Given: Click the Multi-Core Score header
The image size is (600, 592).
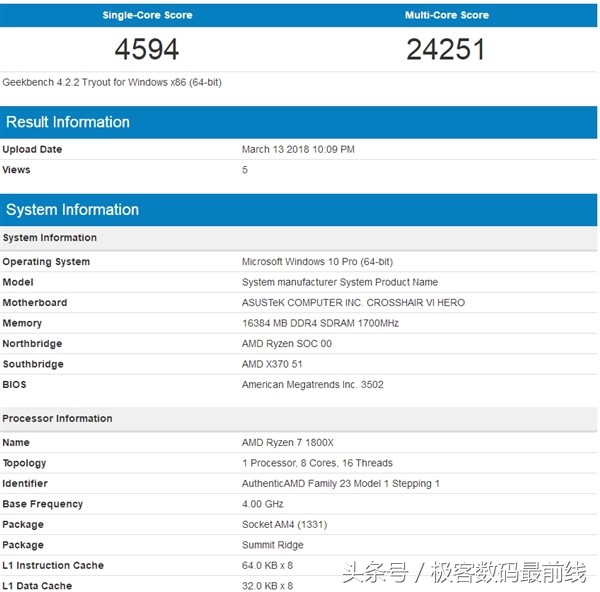Looking at the screenshot, I should (x=447, y=15).
